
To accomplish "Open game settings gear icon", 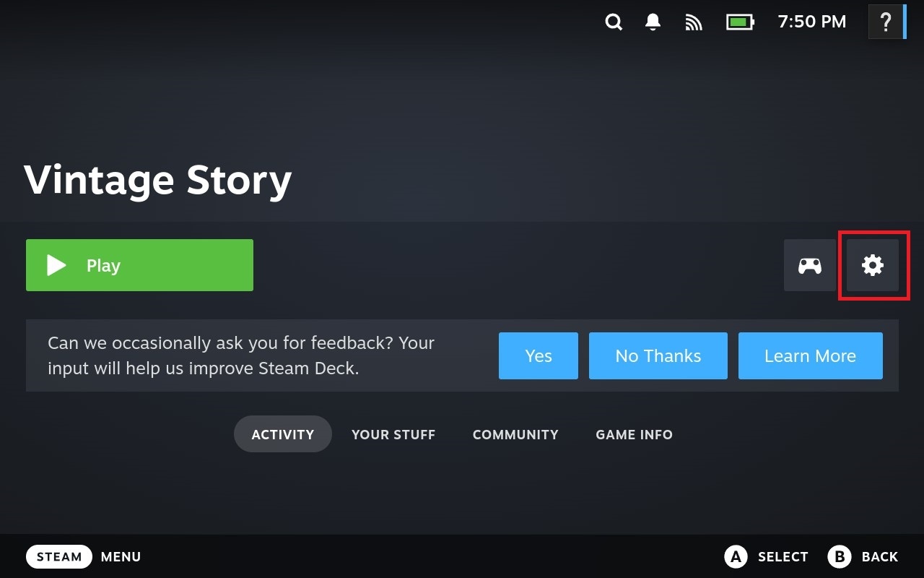I will point(873,266).
